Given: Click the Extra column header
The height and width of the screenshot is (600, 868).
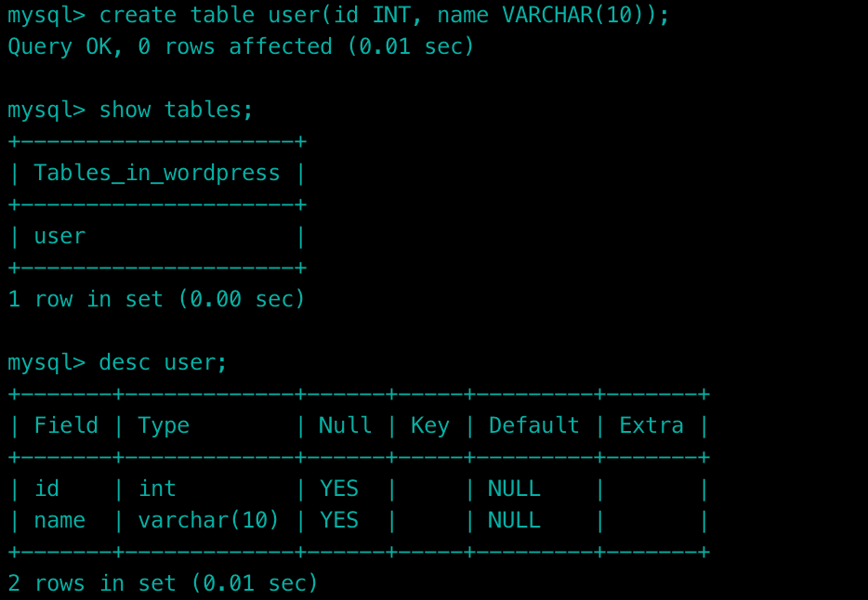Looking at the screenshot, I should point(651,425).
